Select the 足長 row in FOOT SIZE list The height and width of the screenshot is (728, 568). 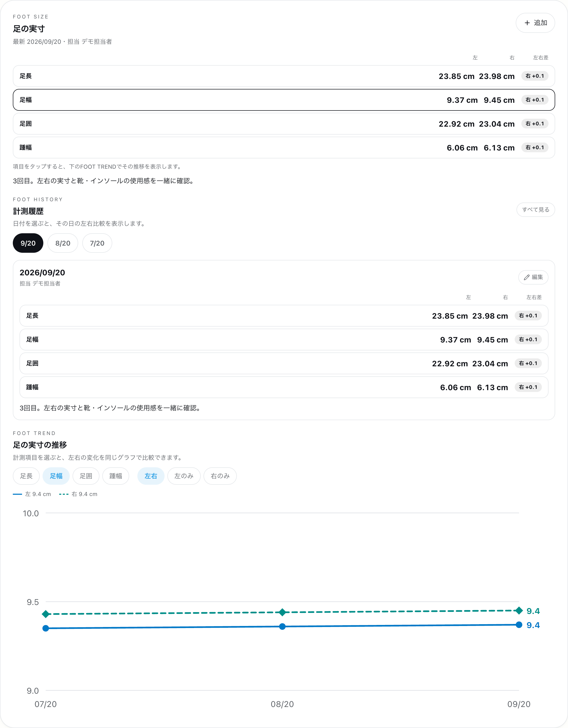coord(284,76)
